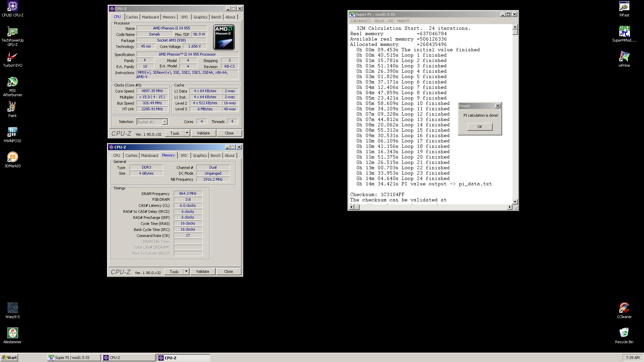
Task: Click the AMD Phenom II logo image
Action: click(x=224, y=37)
